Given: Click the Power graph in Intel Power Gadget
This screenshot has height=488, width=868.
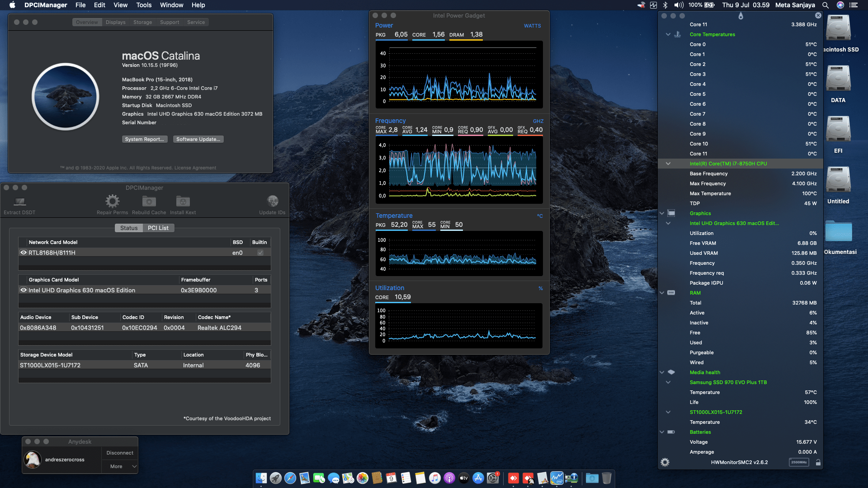Looking at the screenshot, I should coord(459,75).
